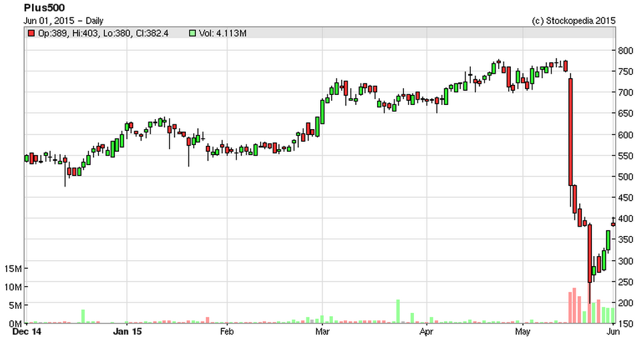Click the 700 price axis label

625,92
